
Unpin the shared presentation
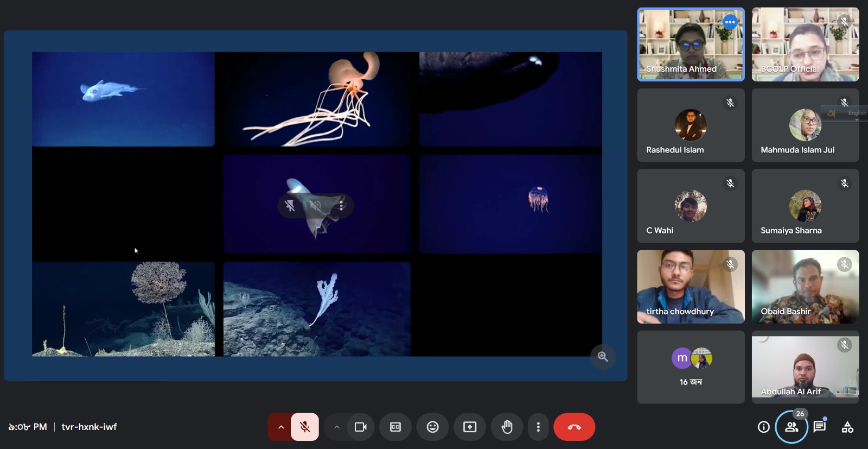[290, 206]
